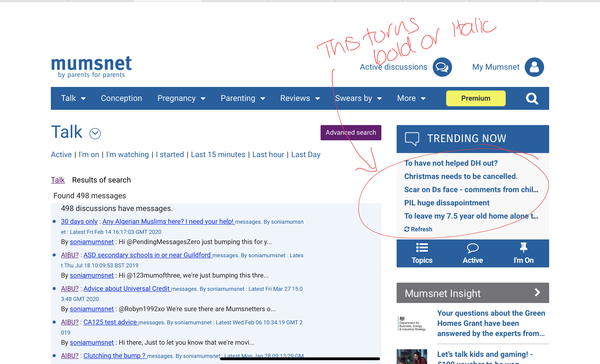Open the Parenting dropdown menu
This screenshot has height=364, width=600.
pos(243,98)
